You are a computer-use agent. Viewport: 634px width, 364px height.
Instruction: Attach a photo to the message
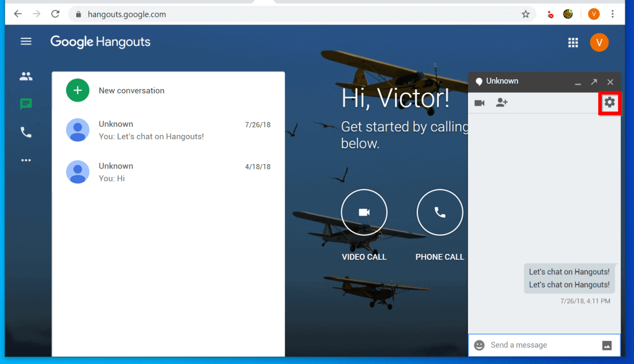coord(607,345)
